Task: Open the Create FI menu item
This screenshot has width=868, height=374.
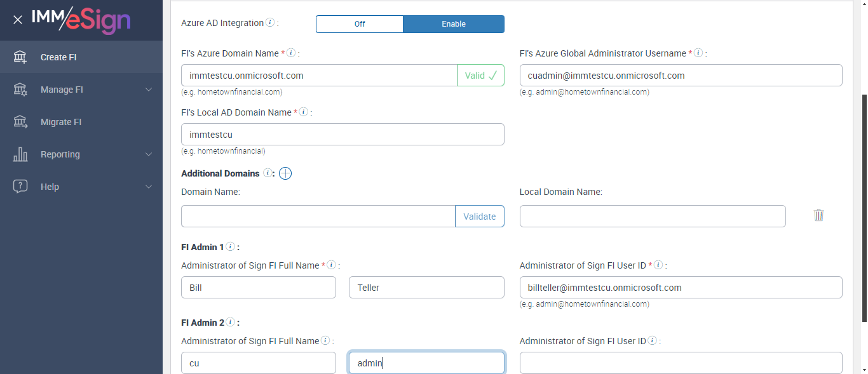Action: (58, 57)
